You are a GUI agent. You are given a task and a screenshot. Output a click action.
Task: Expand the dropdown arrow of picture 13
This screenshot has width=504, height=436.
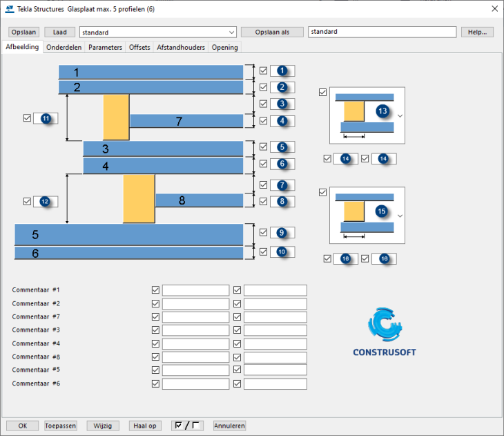point(400,115)
